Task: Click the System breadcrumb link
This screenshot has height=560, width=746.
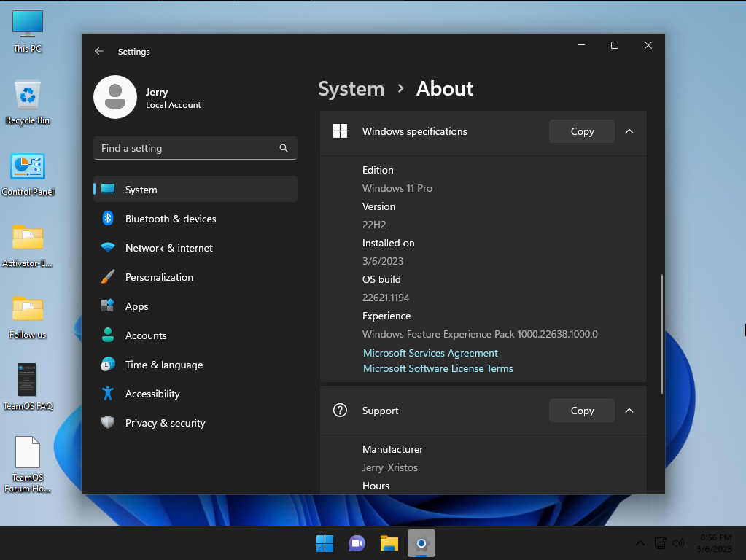Action: click(x=351, y=89)
